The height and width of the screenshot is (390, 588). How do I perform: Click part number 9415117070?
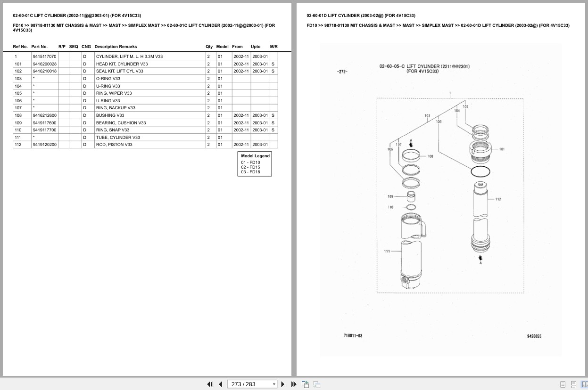coord(44,57)
